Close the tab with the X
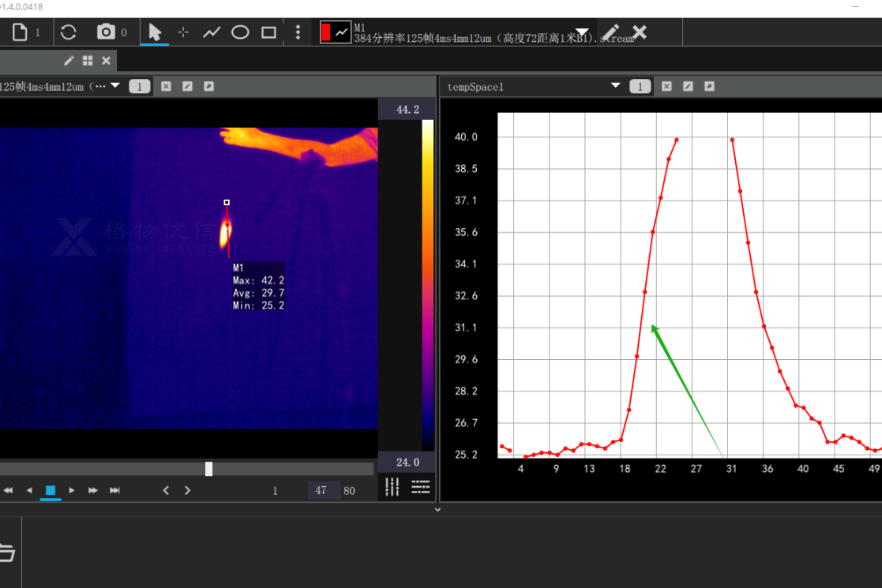882x588 pixels. pos(106,61)
